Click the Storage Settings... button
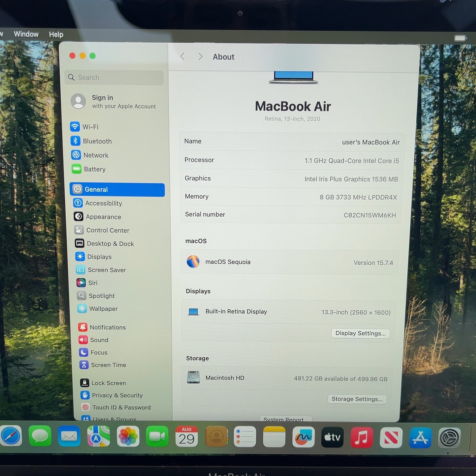Image resolution: width=476 pixels, height=476 pixels. coord(357,399)
